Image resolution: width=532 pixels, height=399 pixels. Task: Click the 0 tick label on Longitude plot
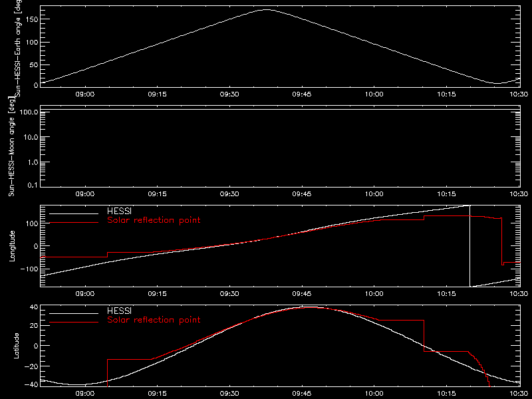[x=36, y=246]
